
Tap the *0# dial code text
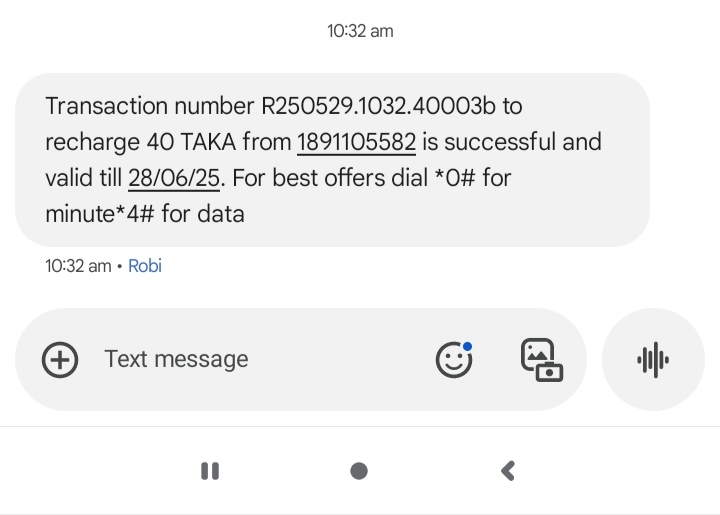click(x=453, y=178)
